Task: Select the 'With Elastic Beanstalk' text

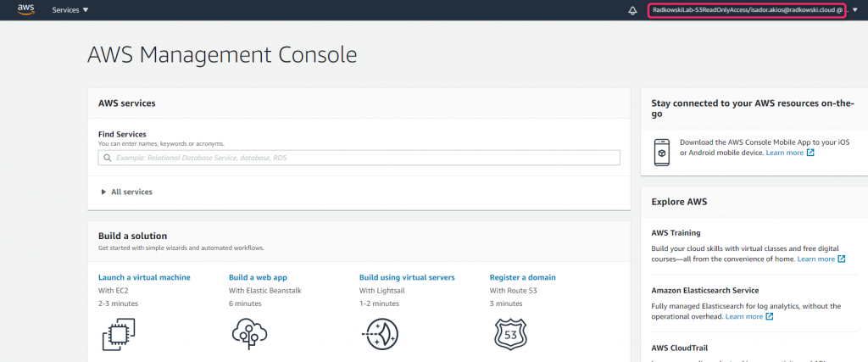Action: tap(264, 290)
